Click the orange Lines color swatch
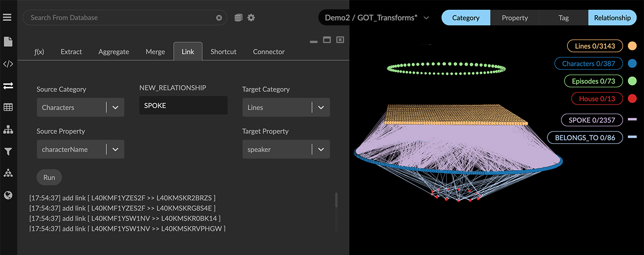 632,46
